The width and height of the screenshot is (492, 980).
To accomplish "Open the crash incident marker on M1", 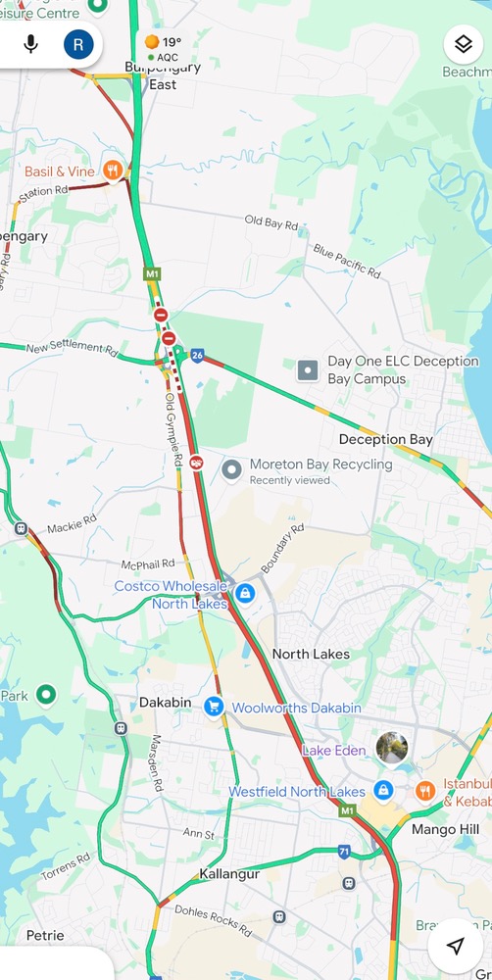I will click(197, 463).
